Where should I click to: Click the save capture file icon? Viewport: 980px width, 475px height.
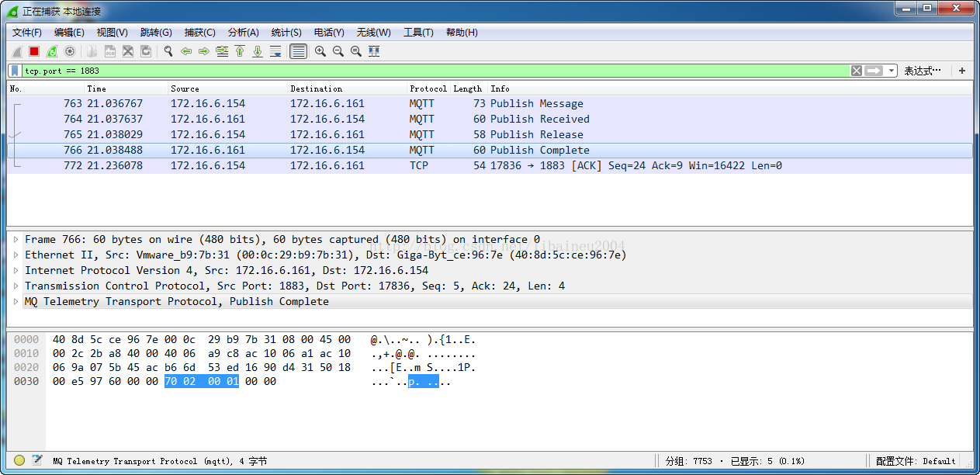pos(109,51)
